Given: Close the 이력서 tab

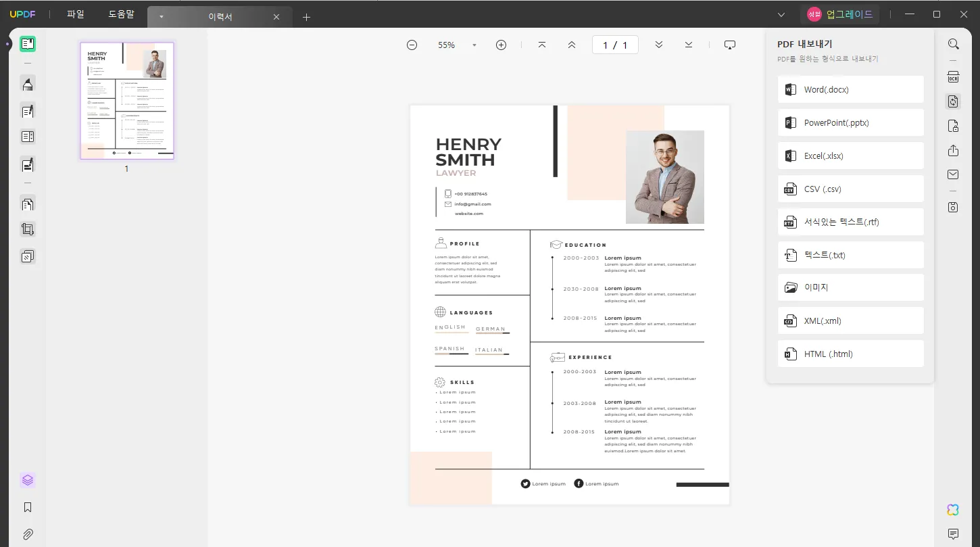Looking at the screenshot, I should tap(276, 17).
